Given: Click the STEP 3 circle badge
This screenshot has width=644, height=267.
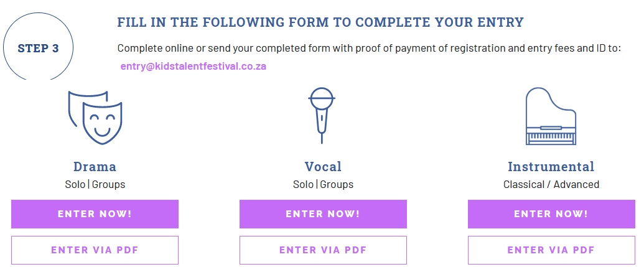Looking at the screenshot, I should pos(39,49).
